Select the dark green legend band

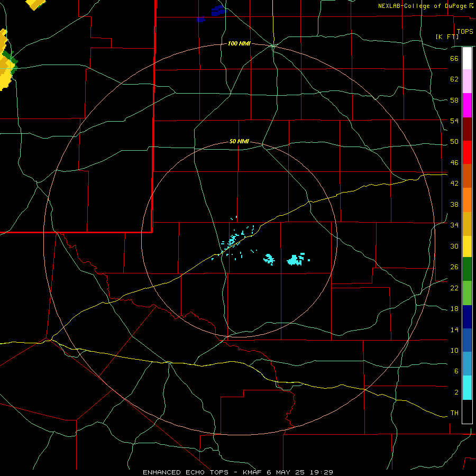(x=467, y=269)
